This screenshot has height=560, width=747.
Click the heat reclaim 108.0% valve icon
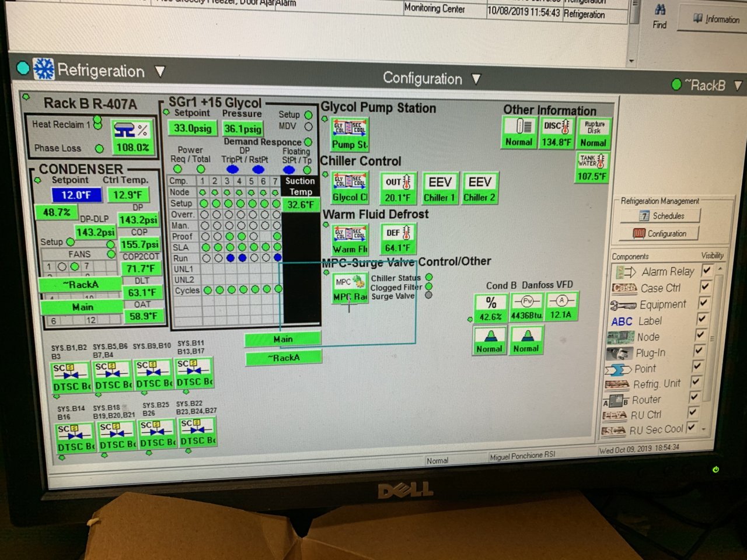coord(132,138)
